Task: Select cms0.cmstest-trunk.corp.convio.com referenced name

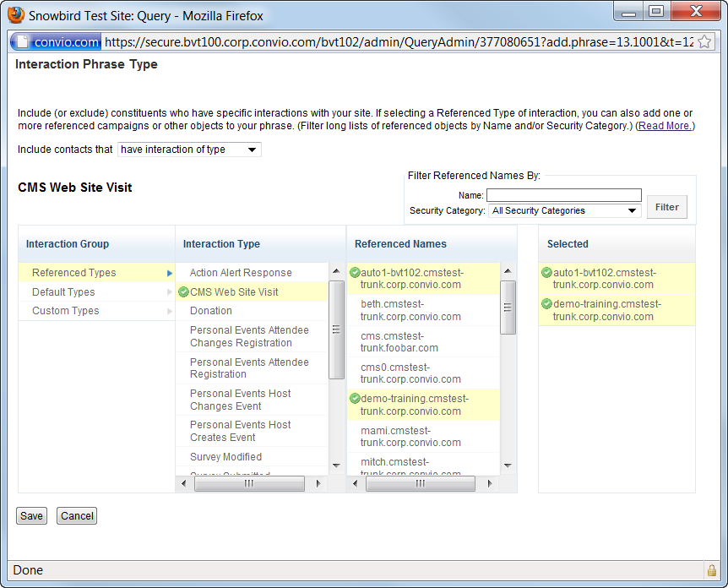Action: coord(423,373)
